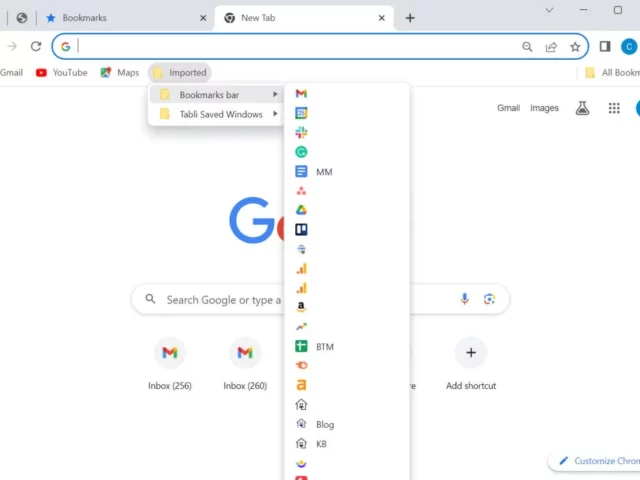
Task: Click the reload page button
Action: pyautogui.click(x=36, y=47)
